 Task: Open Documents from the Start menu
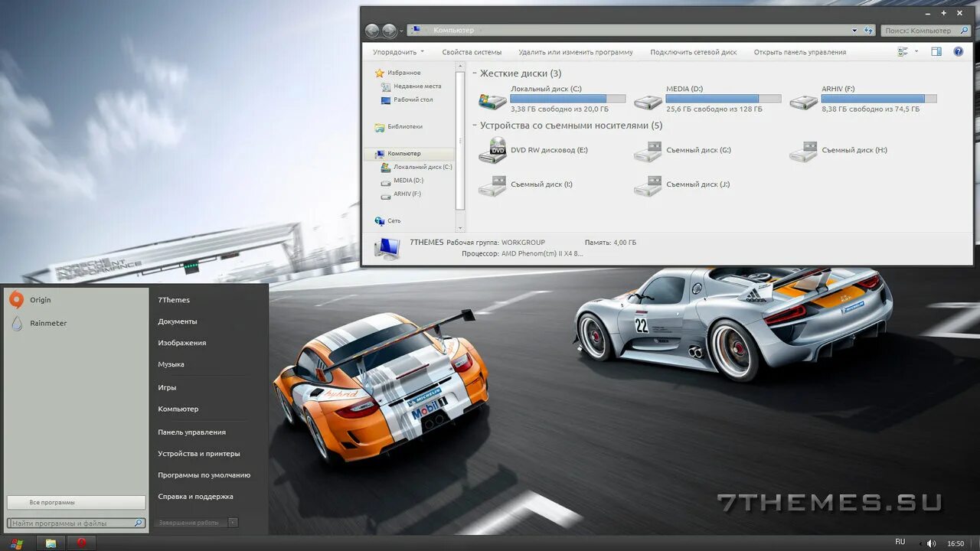[178, 321]
